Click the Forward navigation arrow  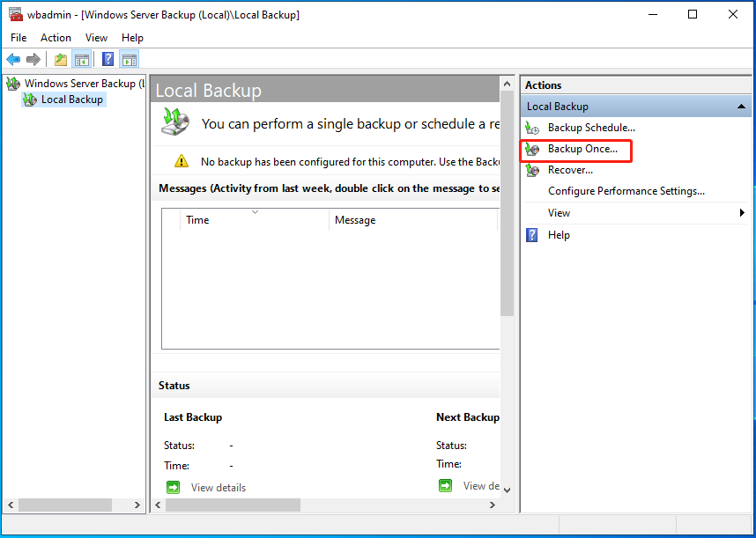coord(33,59)
